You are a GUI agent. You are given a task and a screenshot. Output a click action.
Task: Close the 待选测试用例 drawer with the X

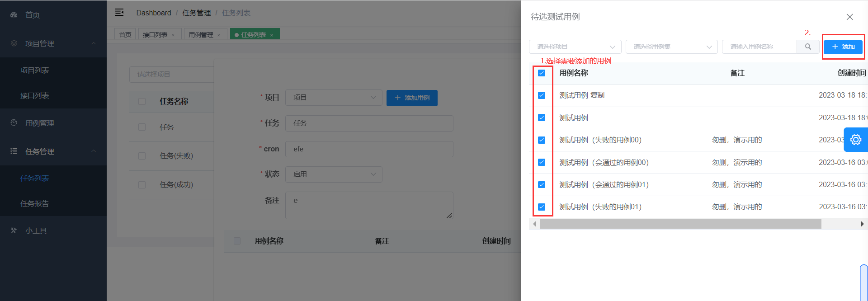point(850,17)
